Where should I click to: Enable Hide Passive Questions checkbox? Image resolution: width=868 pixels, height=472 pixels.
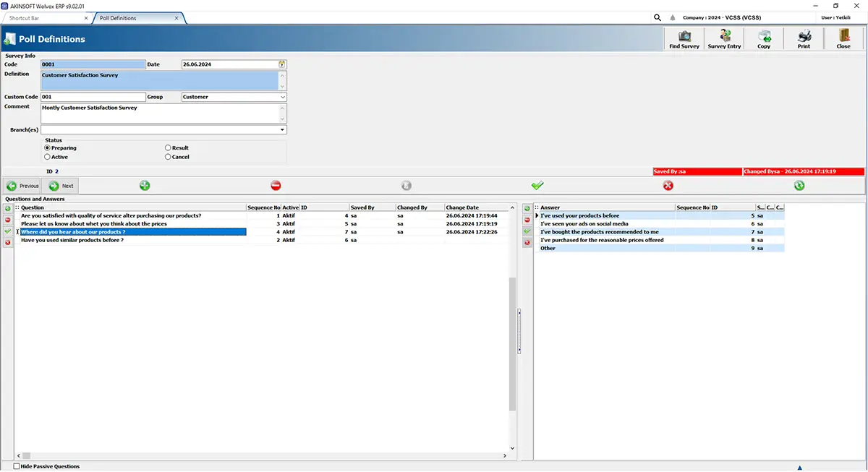tap(17, 466)
